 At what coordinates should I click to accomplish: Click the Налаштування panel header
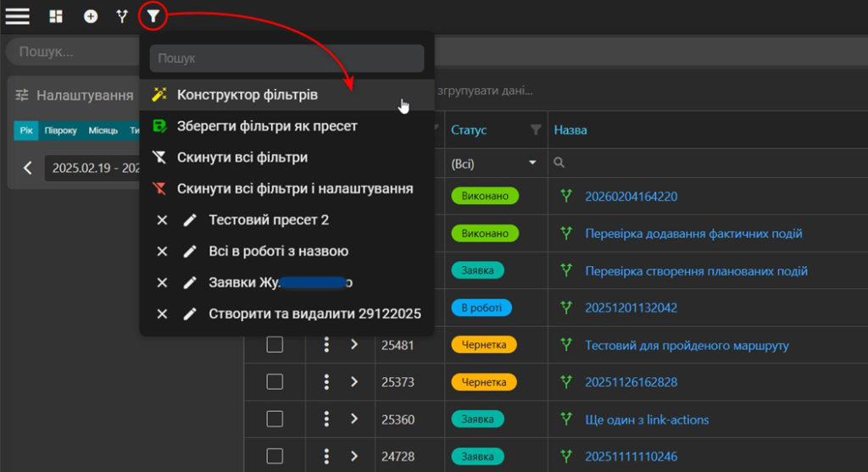(x=75, y=95)
